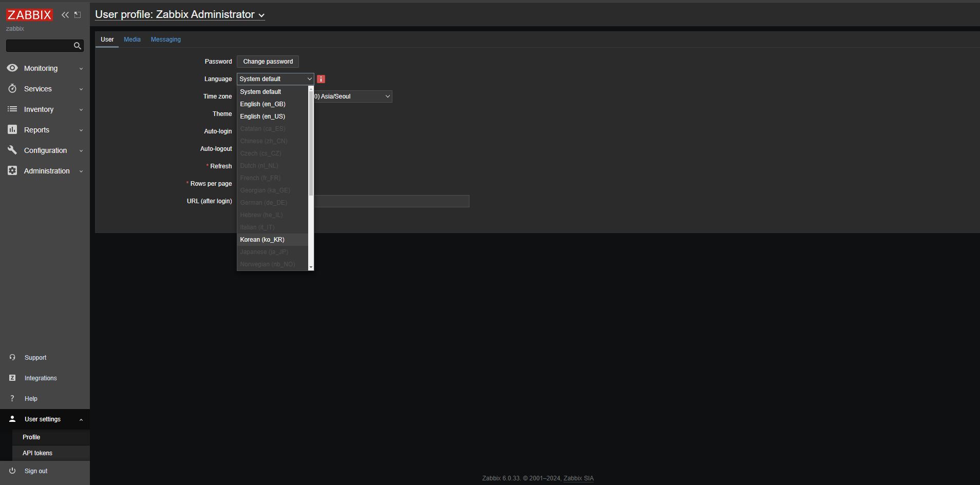
Task: Expand the Configuration menu chevron
Action: click(81, 151)
